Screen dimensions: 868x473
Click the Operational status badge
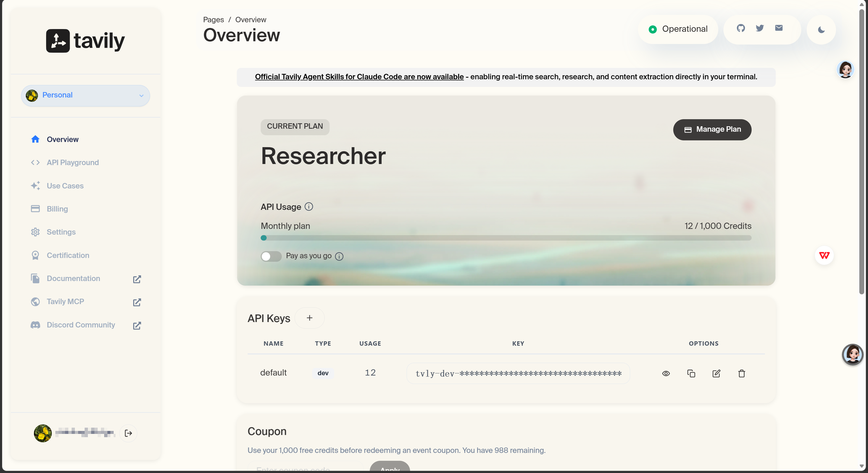pyautogui.click(x=678, y=29)
